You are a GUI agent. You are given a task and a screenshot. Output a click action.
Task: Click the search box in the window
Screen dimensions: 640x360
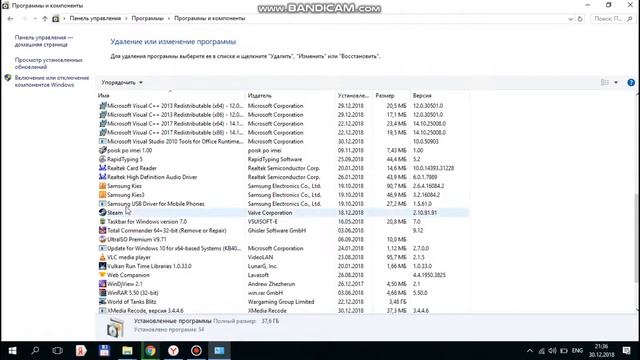click(613, 19)
